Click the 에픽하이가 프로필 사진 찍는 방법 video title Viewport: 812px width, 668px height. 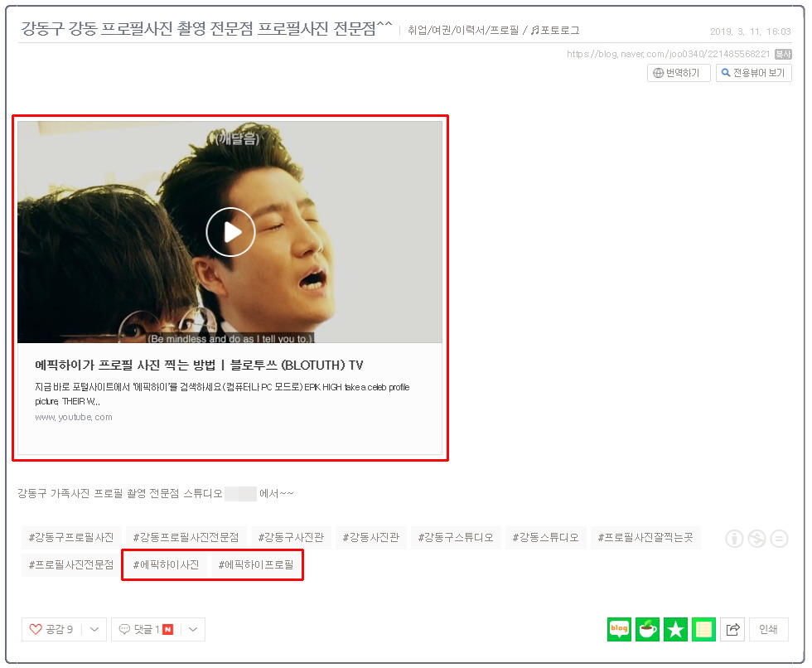[199, 365]
